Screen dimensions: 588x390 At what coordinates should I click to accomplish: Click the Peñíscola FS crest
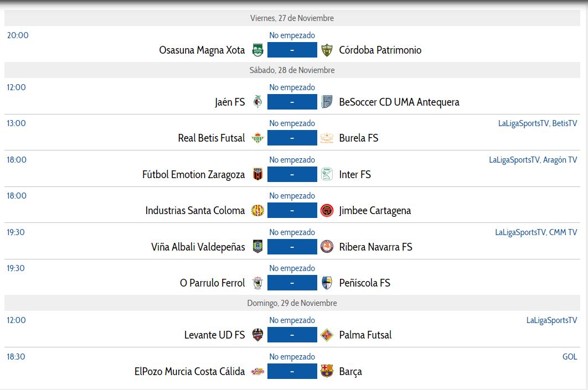[327, 283]
